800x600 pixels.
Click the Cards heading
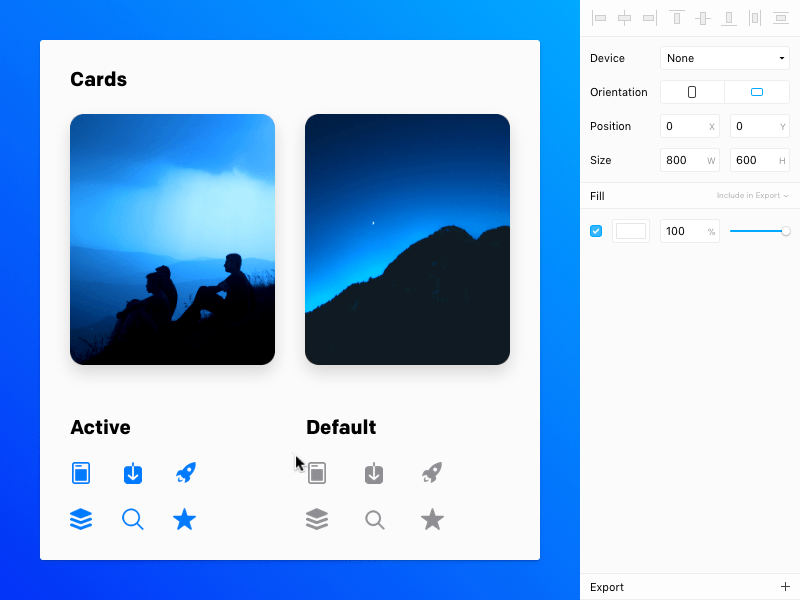click(x=98, y=79)
